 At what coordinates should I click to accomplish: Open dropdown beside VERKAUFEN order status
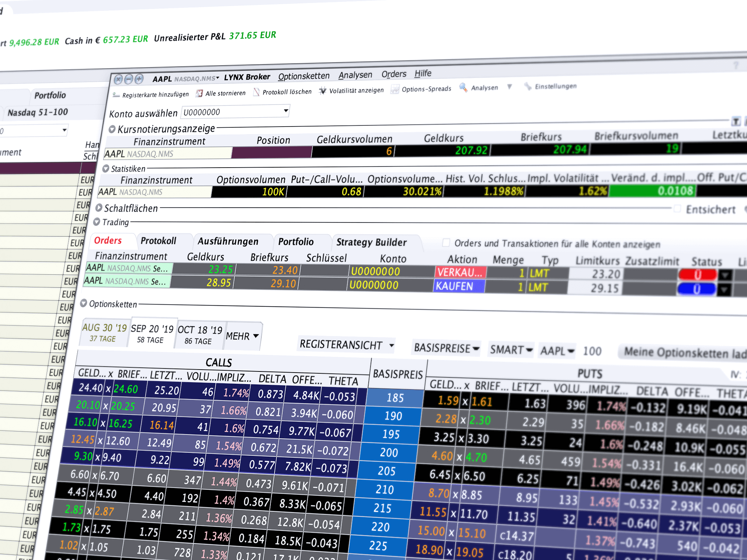pos(725,276)
